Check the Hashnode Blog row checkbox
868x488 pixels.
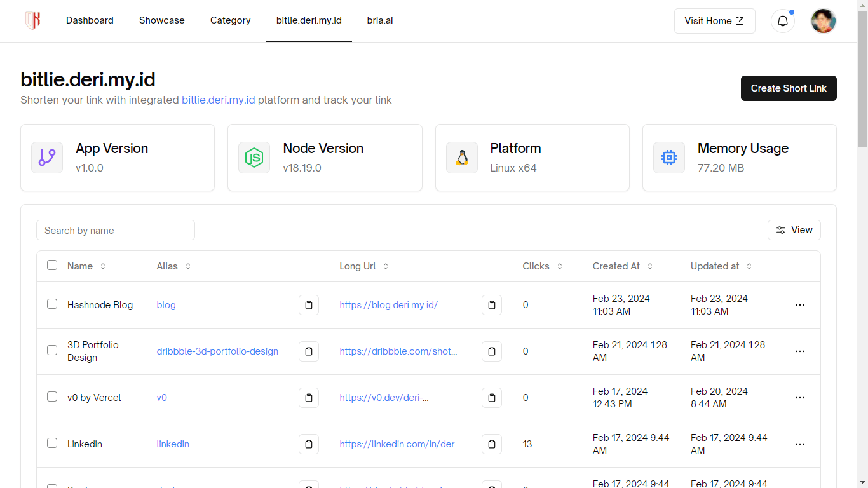point(52,304)
